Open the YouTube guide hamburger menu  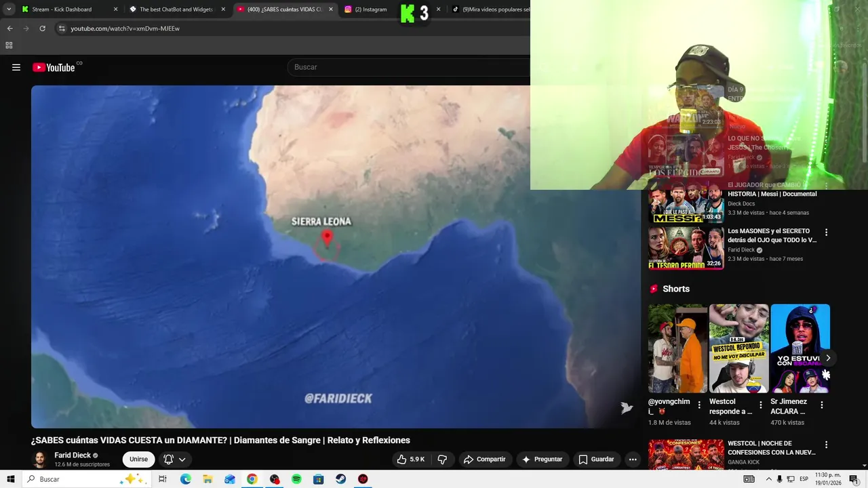tap(16, 67)
